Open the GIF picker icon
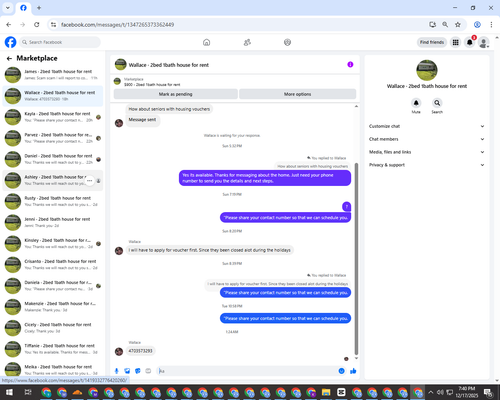500x400 pixels. coord(148,371)
